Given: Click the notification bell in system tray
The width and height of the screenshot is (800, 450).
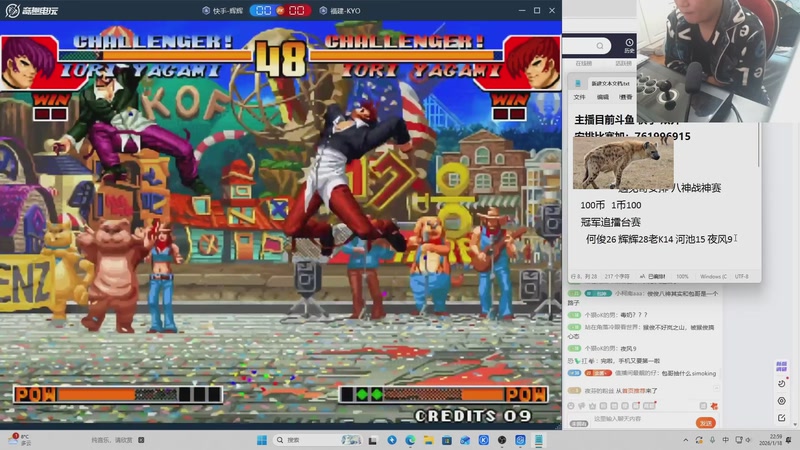Looking at the screenshot, I should coord(788,440).
